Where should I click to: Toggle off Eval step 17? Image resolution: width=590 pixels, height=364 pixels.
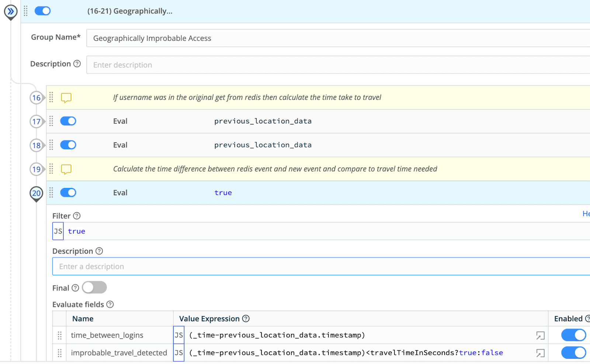click(68, 121)
